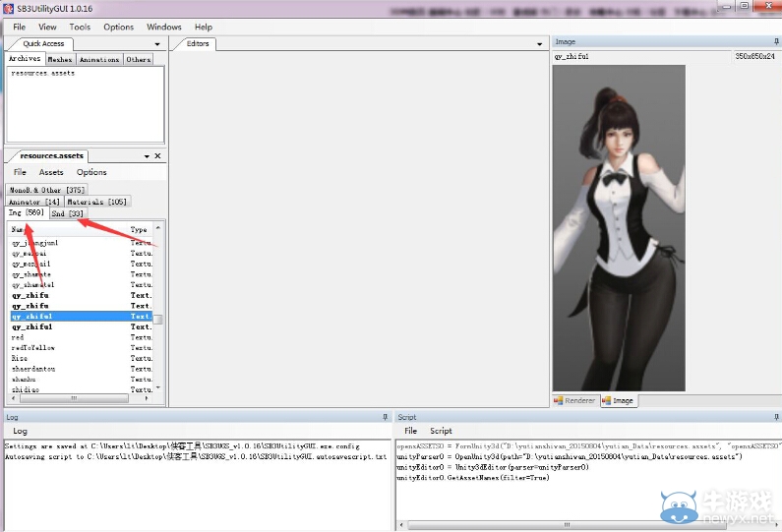Switch to the Img [569] tab
The height and width of the screenshot is (532, 782).
click(x=27, y=213)
